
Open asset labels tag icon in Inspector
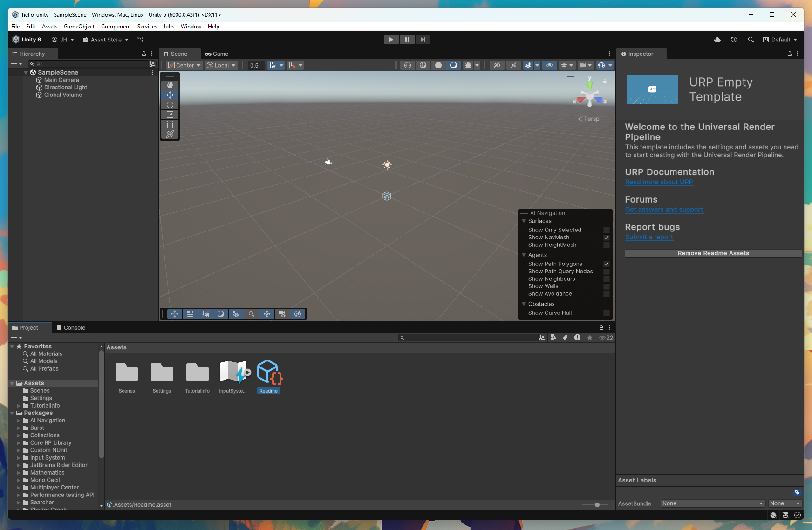point(797,492)
